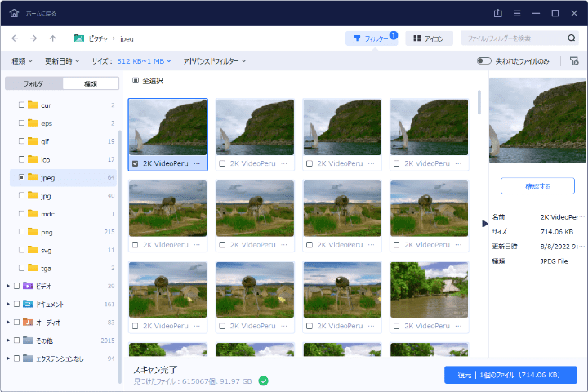Switch to the フォルダ tab
The width and height of the screenshot is (588, 392).
33,83
